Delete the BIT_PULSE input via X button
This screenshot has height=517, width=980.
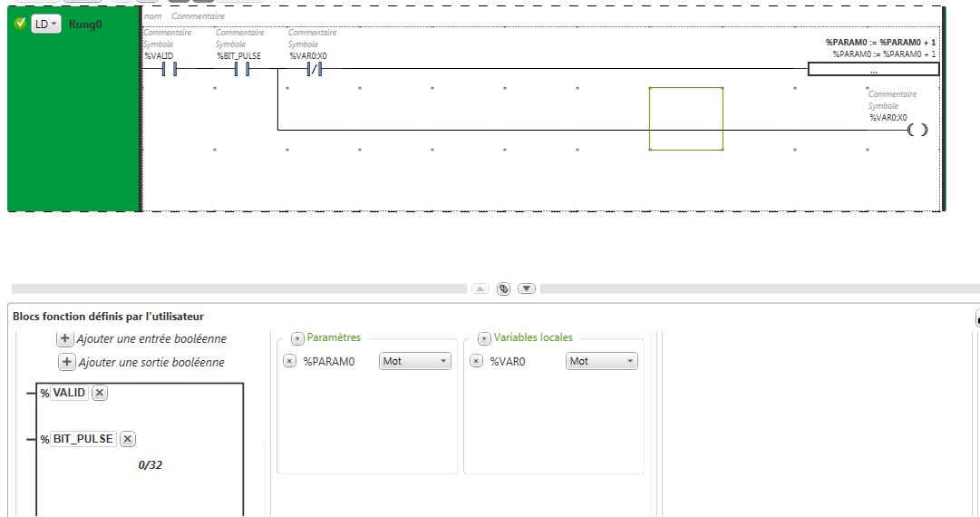pyautogui.click(x=128, y=439)
